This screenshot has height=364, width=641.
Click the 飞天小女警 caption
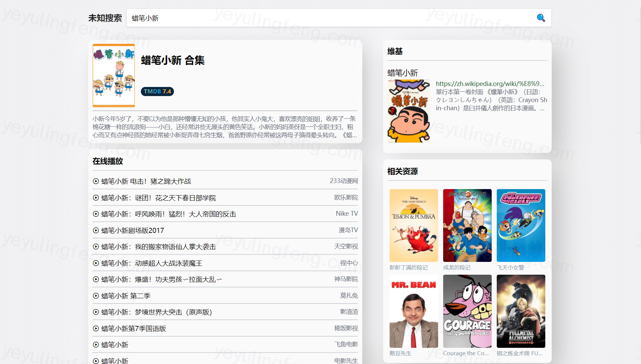coord(510,268)
